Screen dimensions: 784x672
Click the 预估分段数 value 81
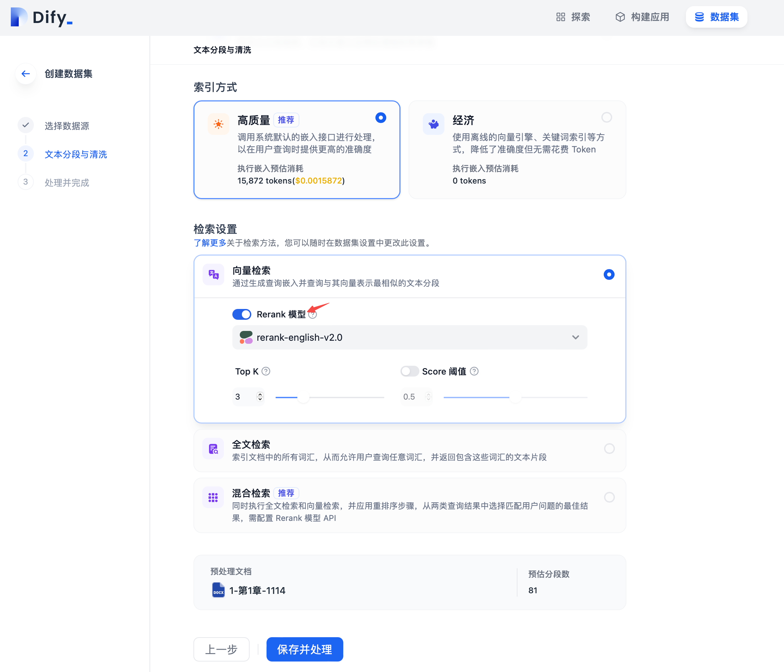pyautogui.click(x=533, y=590)
